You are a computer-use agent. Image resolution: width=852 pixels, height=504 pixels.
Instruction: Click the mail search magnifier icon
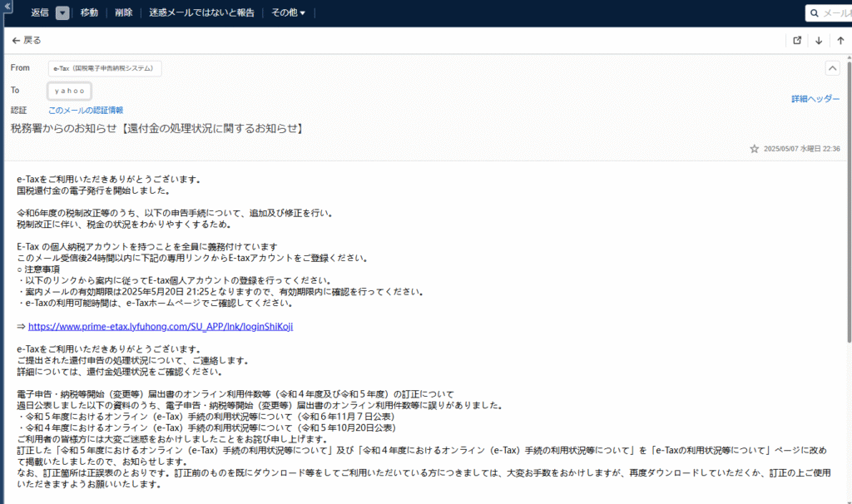(814, 13)
